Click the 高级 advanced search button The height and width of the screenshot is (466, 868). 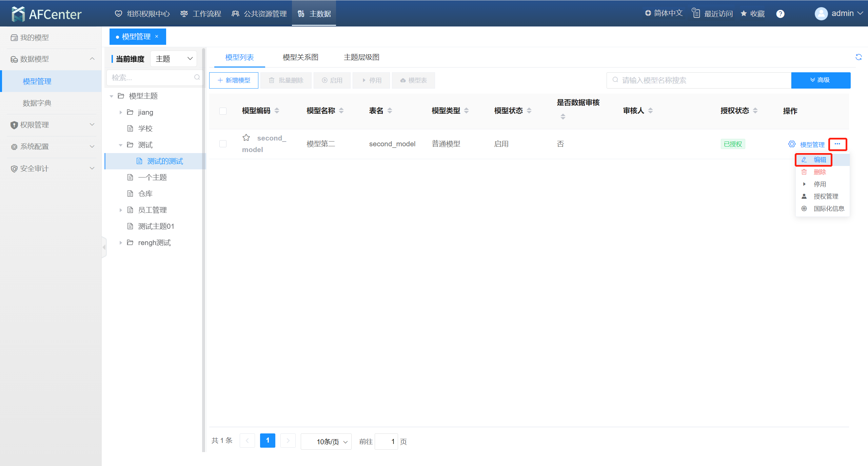click(x=821, y=80)
